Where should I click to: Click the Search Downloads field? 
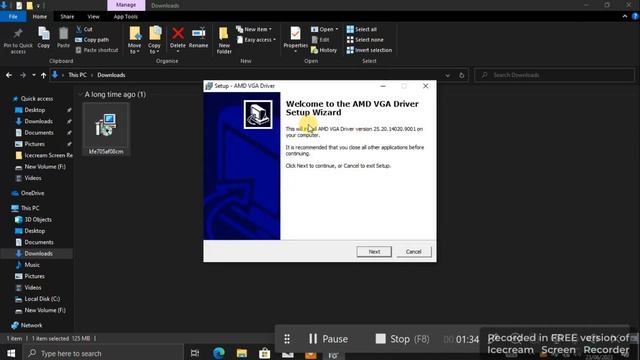point(554,75)
